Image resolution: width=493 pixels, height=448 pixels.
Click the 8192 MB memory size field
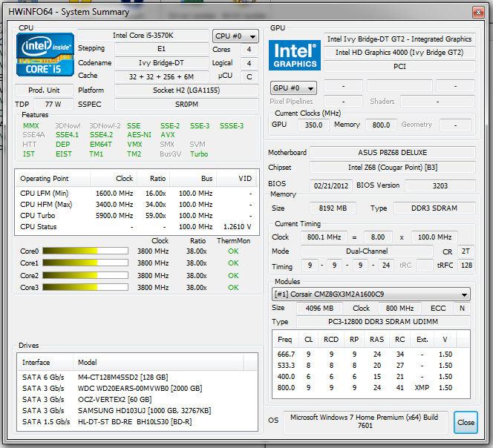point(333,208)
